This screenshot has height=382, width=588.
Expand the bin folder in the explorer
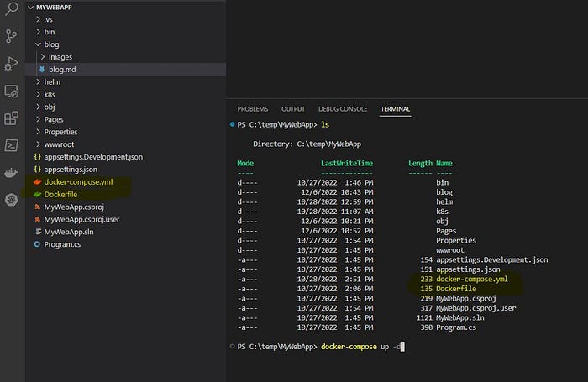point(38,32)
